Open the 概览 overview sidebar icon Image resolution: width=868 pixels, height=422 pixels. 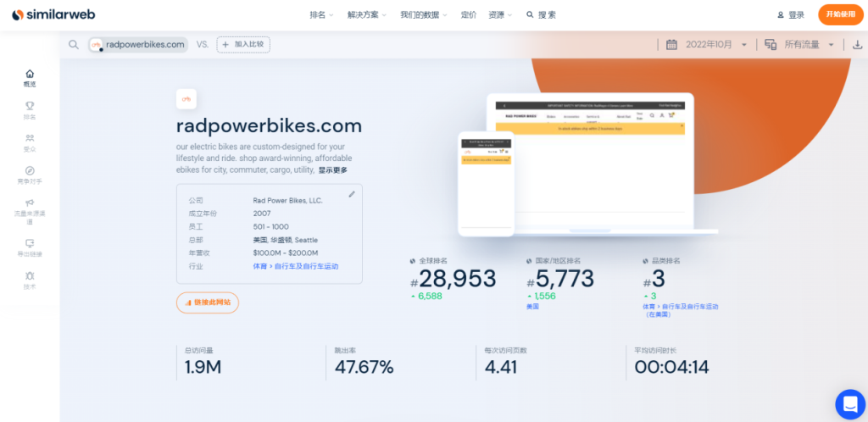coord(30,73)
